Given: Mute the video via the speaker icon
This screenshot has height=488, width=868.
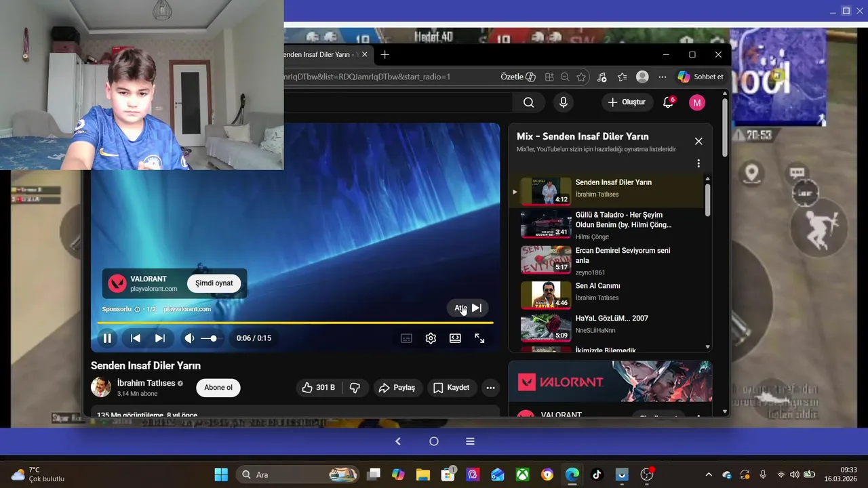Looking at the screenshot, I should [x=189, y=338].
